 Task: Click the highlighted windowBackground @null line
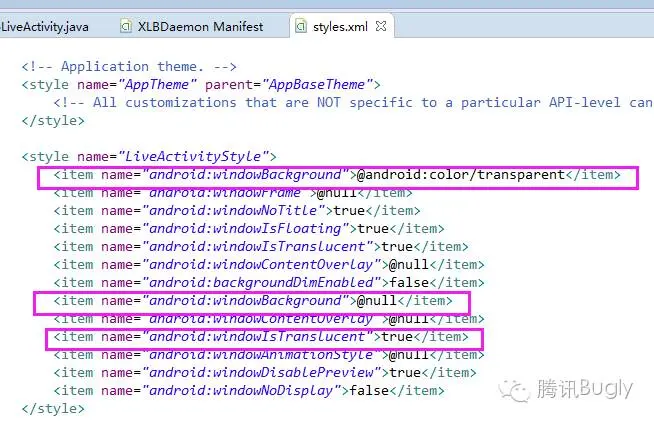click(x=252, y=301)
